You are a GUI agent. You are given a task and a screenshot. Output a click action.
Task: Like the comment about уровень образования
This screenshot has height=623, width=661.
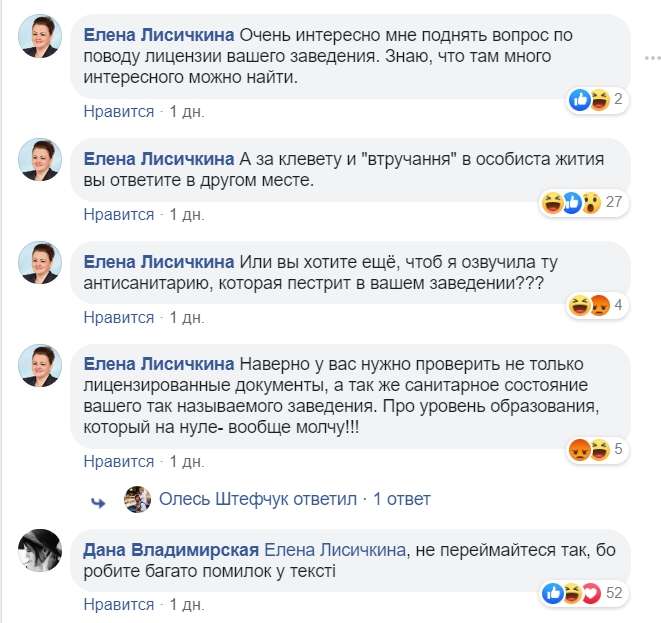[x=118, y=462]
